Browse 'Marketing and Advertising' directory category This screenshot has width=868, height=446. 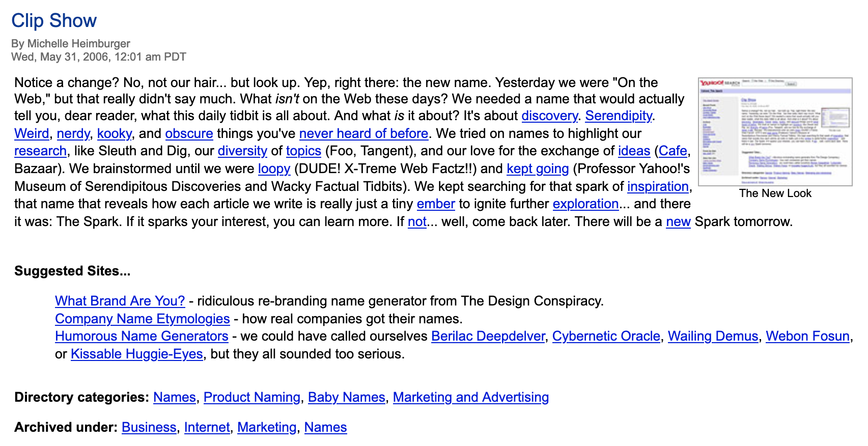point(470,397)
